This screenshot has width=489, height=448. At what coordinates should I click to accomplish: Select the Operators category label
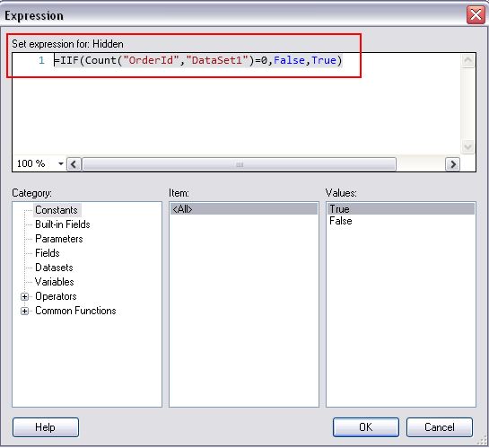click(x=56, y=296)
